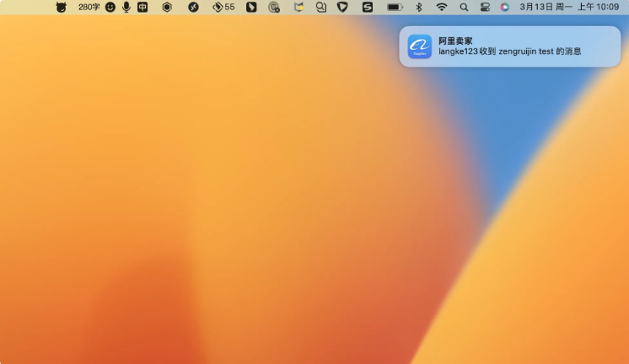This screenshot has width=629, height=364.
Task: Click the circular at-sign status icon
Action: pos(274,7)
